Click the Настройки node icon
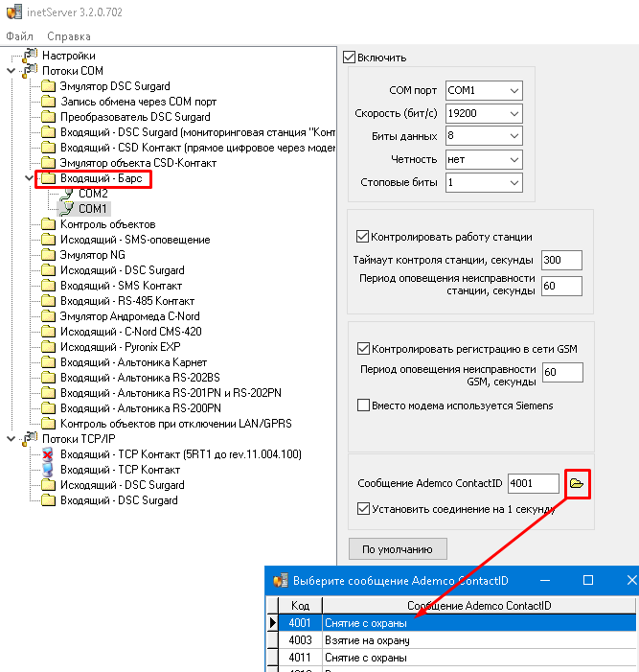This screenshot has width=639, height=672. [30, 55]
